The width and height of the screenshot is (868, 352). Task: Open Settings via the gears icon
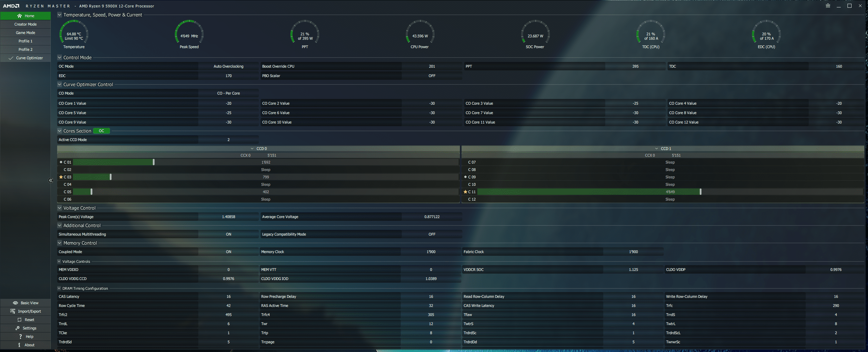coord(17,328)
